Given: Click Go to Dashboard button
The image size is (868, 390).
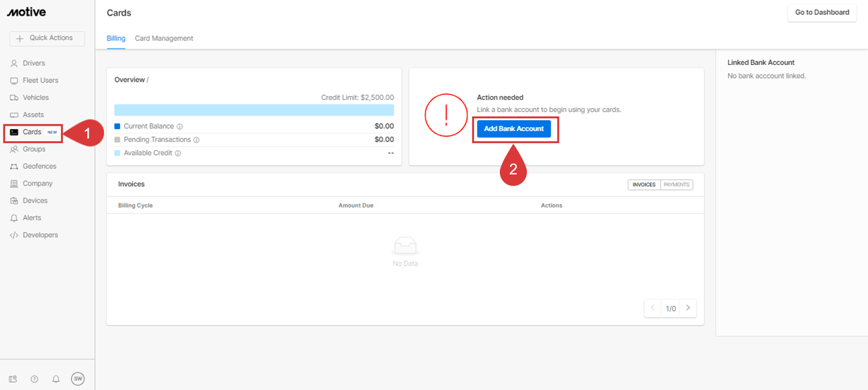Looking at the screenshot, I should [x=821, y=12].
